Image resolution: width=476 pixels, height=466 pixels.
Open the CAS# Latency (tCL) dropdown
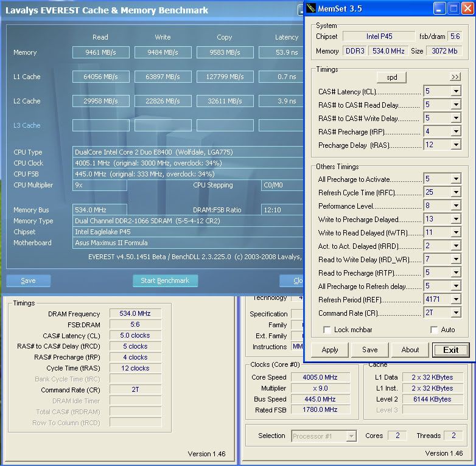click(x=456, y=91)
